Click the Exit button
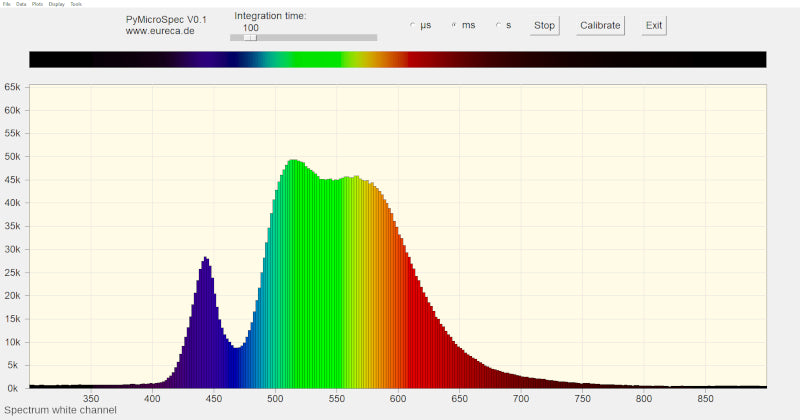 click(654, 25)
